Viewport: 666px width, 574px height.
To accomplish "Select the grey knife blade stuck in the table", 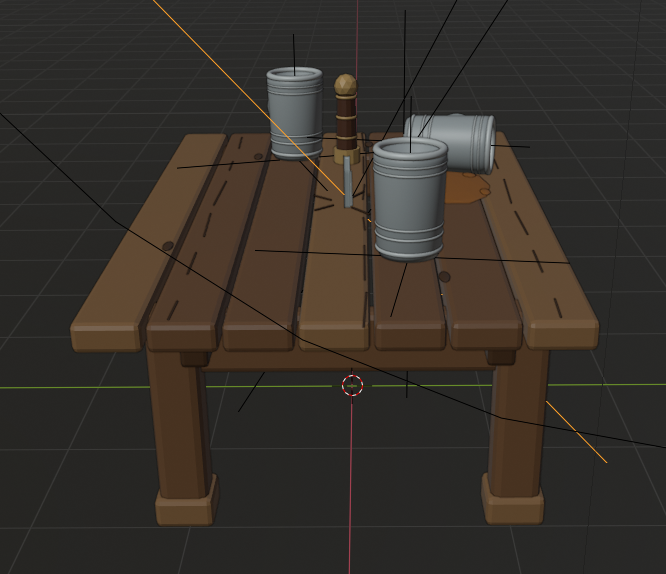I will [348, 182].
